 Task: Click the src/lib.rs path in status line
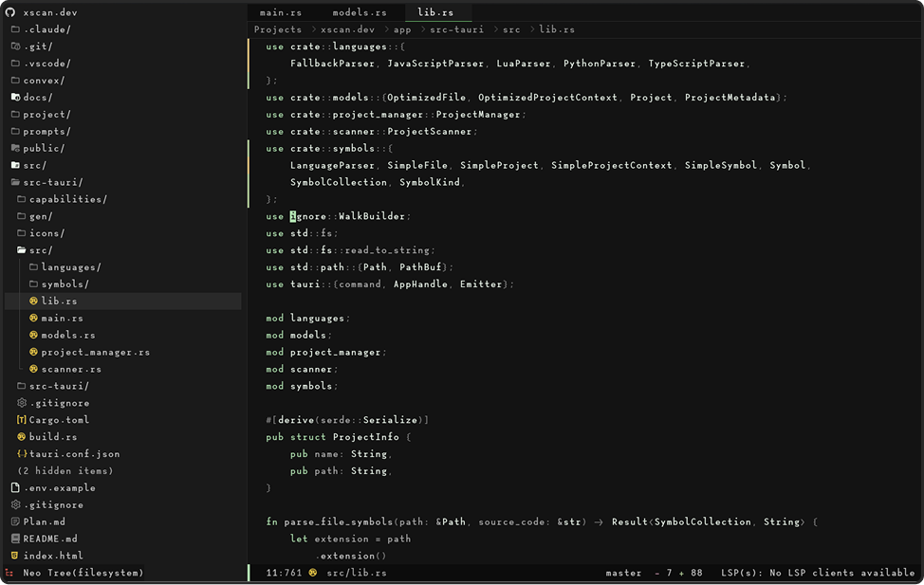[357, 573]
